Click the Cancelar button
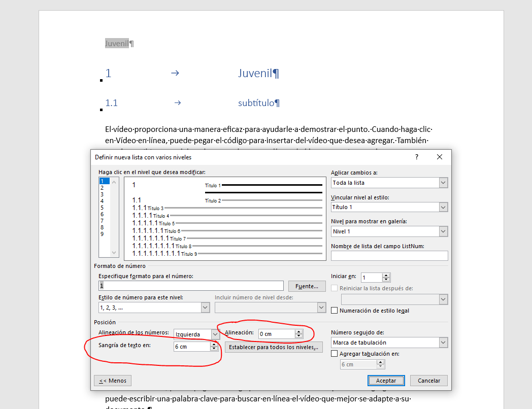This screenshot has width=532, height=409. coord(429,381)
